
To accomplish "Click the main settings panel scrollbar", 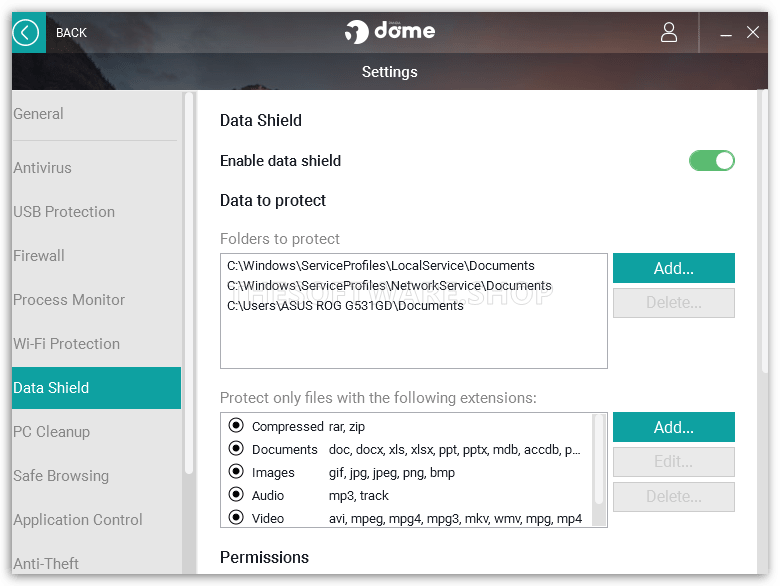I will tap(765, 231).
